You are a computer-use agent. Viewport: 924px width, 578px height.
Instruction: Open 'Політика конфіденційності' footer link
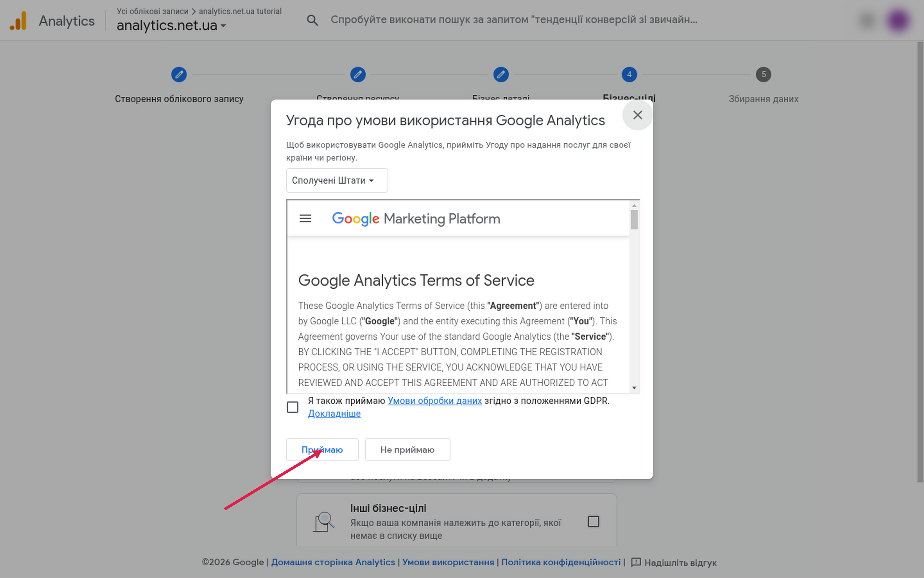[561, 562]
